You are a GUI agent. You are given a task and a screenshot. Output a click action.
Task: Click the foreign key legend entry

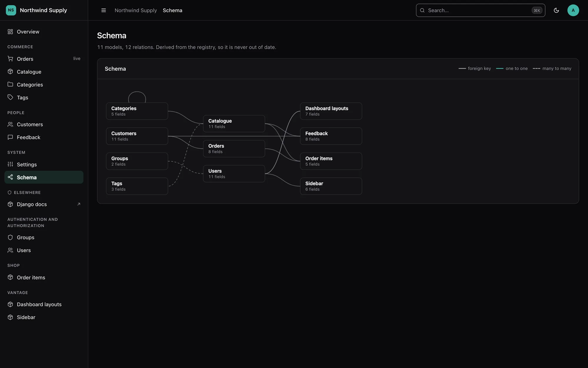click(x=475, y=68)
